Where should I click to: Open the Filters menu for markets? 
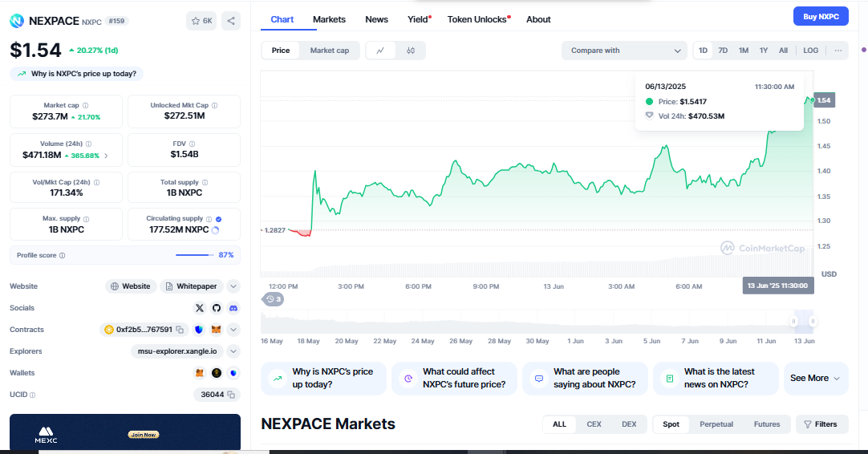pos(821,424)
